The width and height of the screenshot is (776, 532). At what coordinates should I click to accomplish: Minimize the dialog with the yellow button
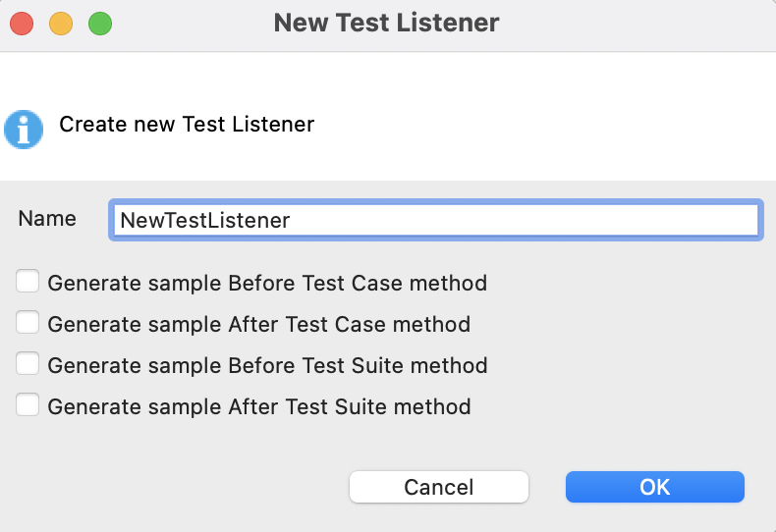click(61, 23)
